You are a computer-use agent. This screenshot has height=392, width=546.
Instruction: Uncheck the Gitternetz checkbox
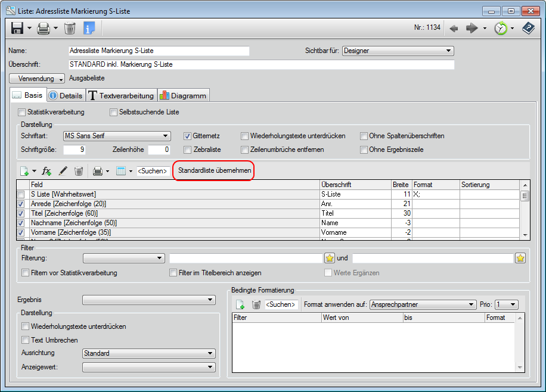[x=188, y=136]
